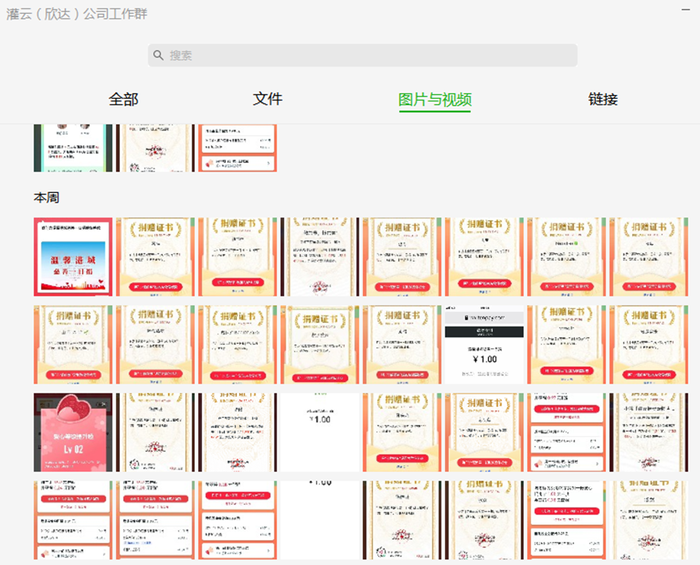The width and height of the screenshot is (700, 565).
Task: Click the 灌云（欣达）公司工作群 window title
Action: point(76,14)
